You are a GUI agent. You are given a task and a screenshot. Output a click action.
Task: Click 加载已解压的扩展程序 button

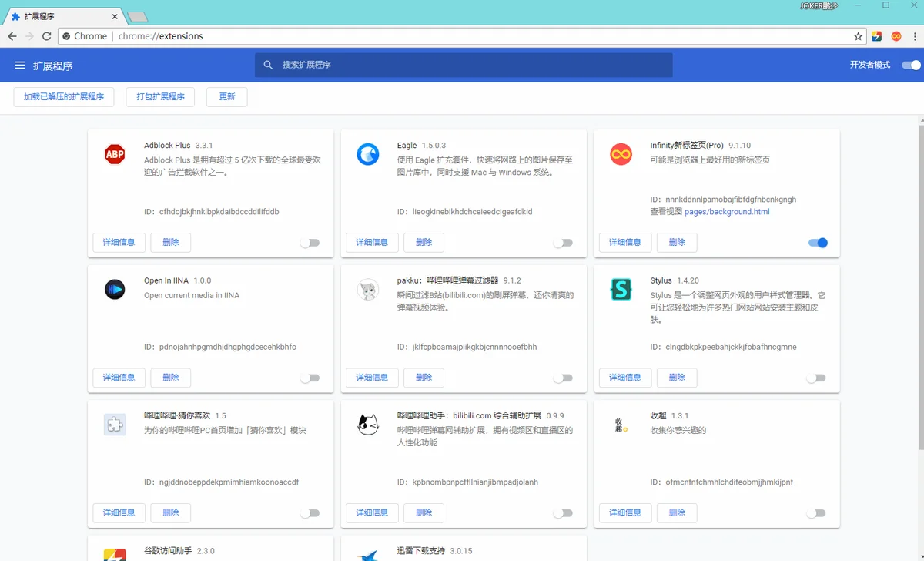point(64,97)
